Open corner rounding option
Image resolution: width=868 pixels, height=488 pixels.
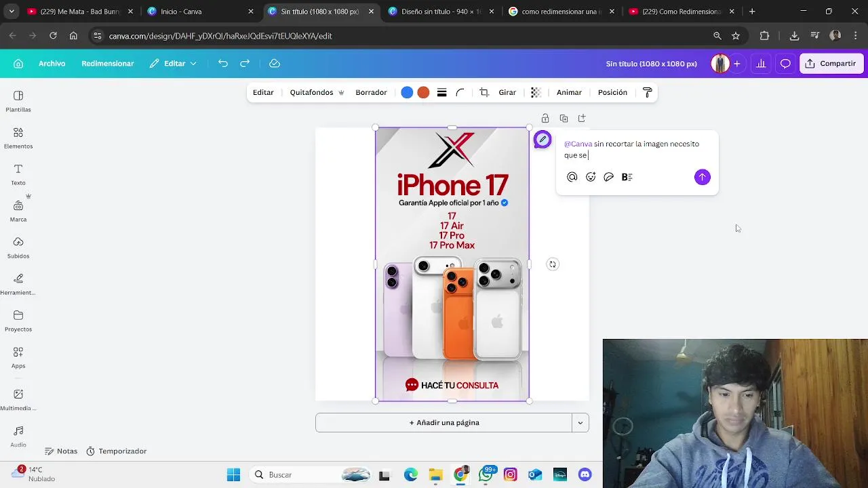(x=460, y=92)
